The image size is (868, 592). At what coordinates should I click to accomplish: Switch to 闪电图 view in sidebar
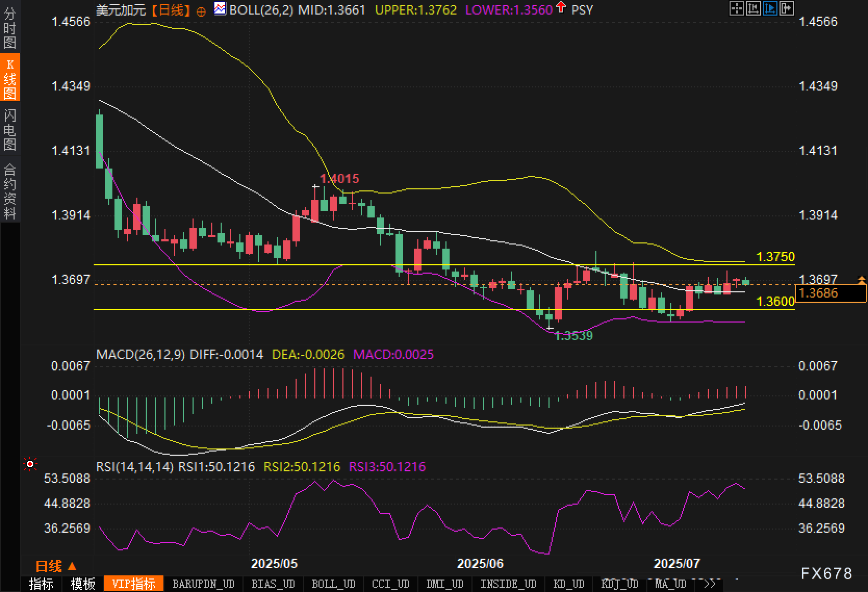tap(10, 130)
